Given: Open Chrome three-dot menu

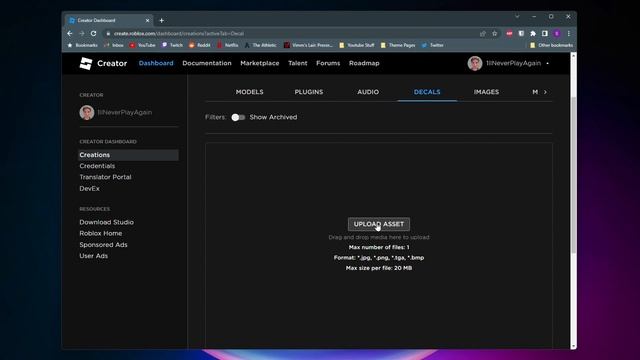Looking at the screenshot, I should coord(569,33).
